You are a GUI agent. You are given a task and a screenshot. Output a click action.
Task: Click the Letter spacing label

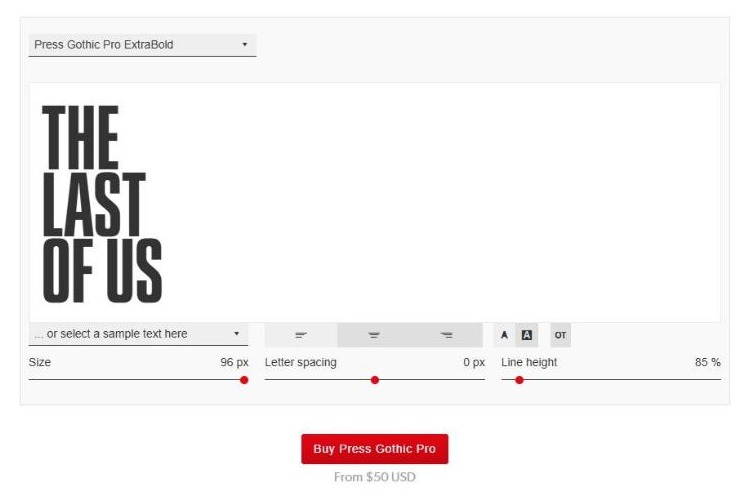tap(301, 363)
